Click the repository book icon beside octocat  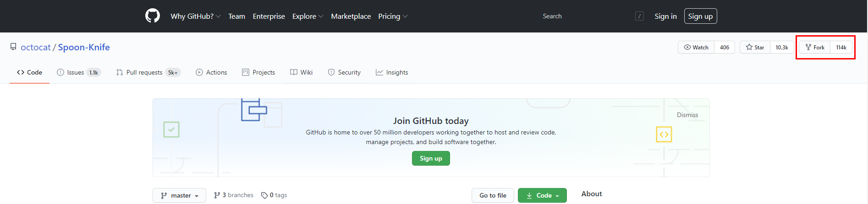pos(13,47)
